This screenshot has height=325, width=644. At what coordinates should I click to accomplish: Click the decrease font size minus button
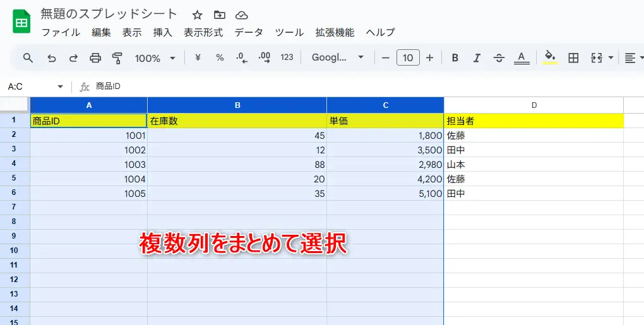click(x=386, y=58)
